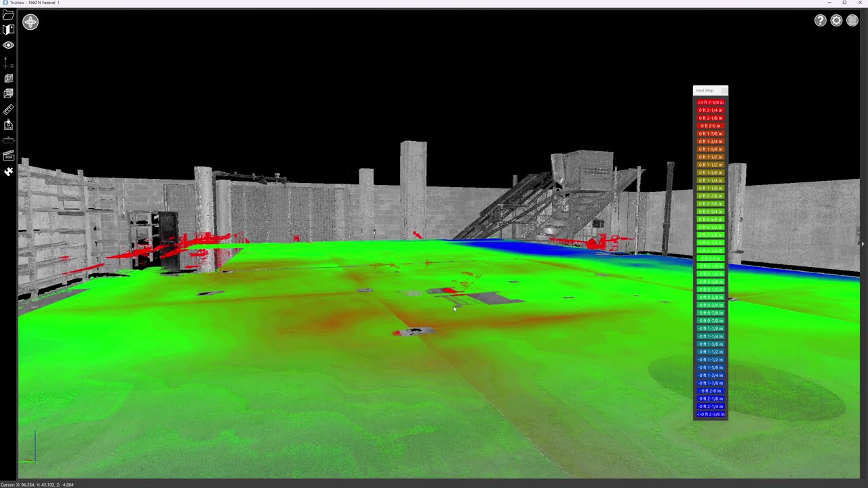The image size is (868, 488).
Task: Click the VR goggles icon
Action: click(x=8, y=140)
